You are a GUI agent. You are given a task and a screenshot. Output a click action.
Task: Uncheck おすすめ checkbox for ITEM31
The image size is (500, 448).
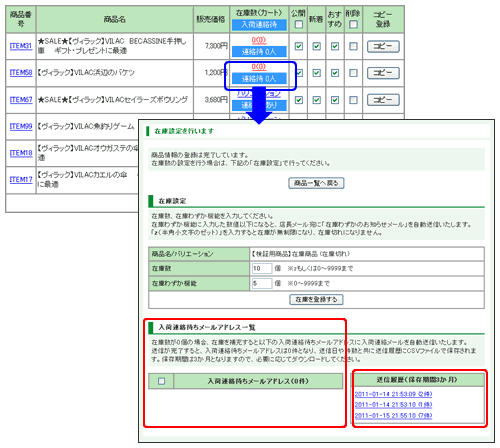[335, 46]
